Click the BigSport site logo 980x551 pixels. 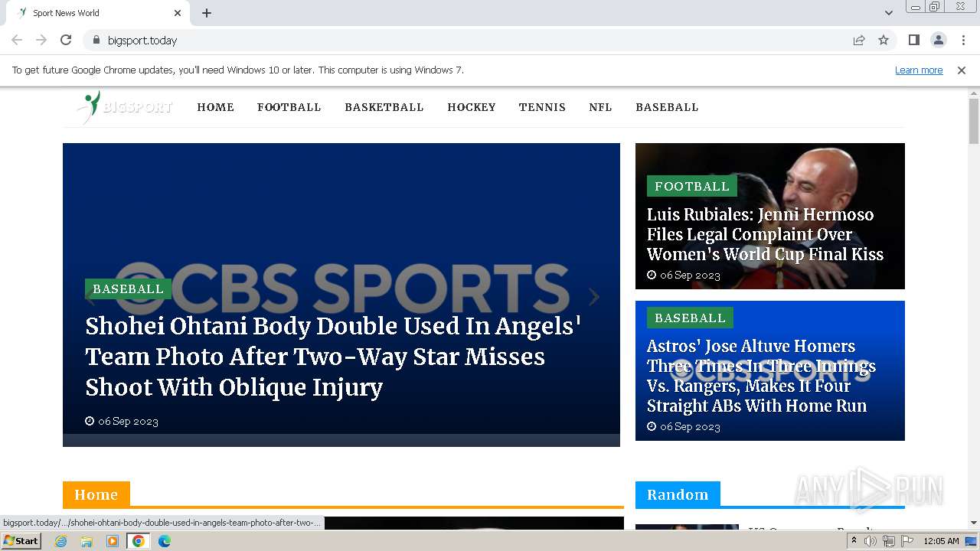[125, 107]
